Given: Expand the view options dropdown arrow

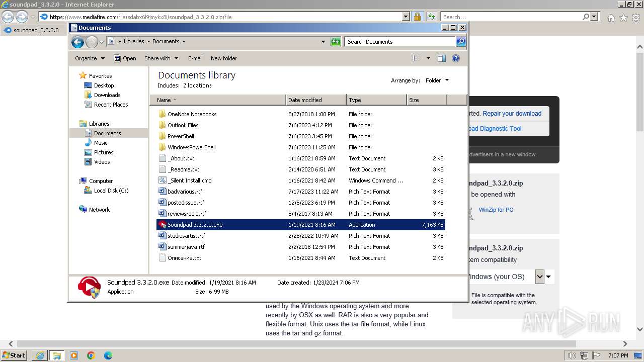Looking at the screenshot, I should 428,58.
